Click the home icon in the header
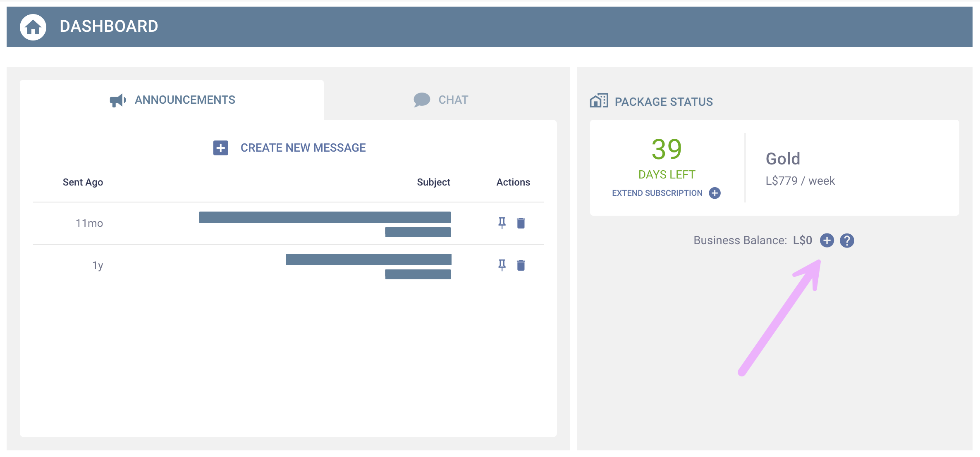 [x=33, y=26]
